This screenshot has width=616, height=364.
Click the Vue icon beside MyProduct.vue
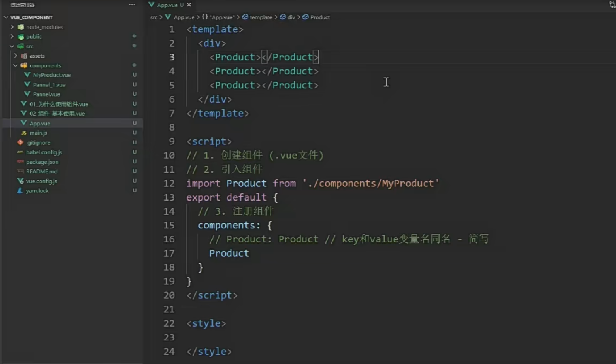coord(27,75)
